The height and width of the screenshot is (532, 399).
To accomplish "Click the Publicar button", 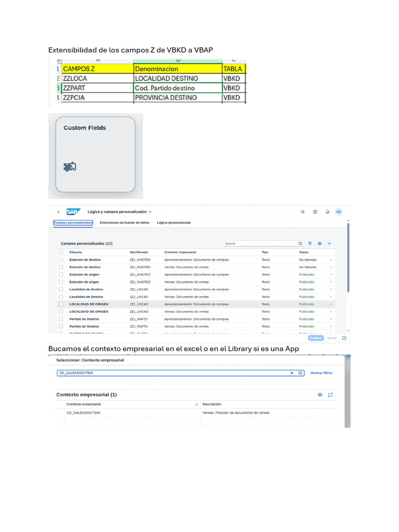I will tap(316, 338).
